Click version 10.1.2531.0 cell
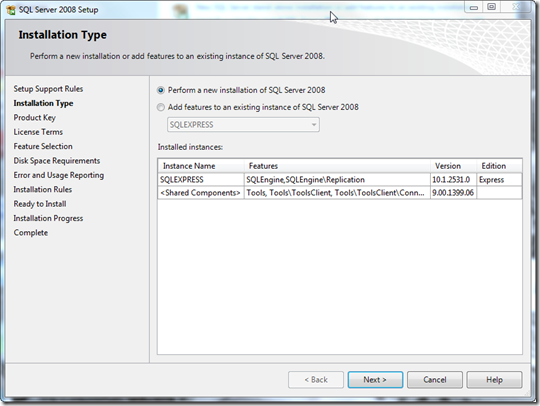 pyautogui.click(x=454, y=180)
